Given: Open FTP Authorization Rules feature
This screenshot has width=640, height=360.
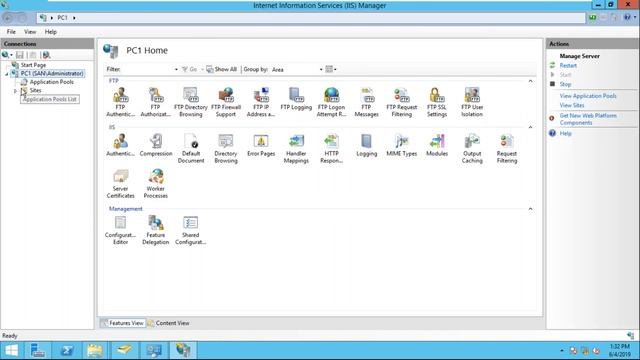Looking at the screenshot, I should pos(156,102).
